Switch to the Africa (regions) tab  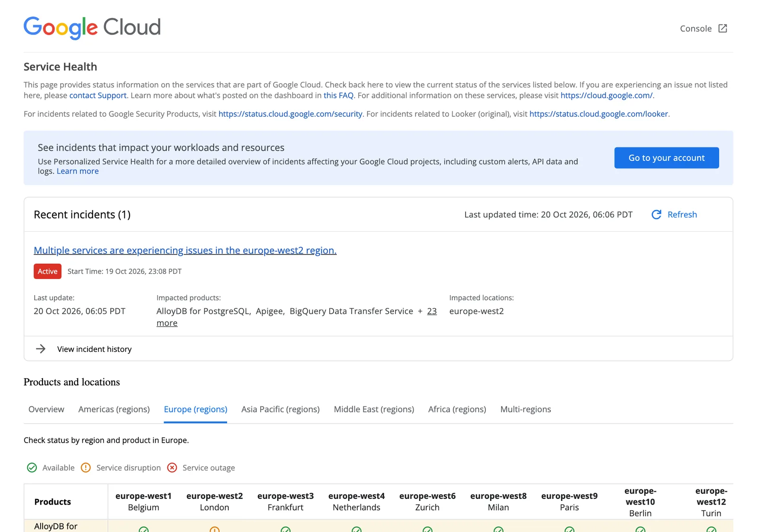tap(457, 410)
